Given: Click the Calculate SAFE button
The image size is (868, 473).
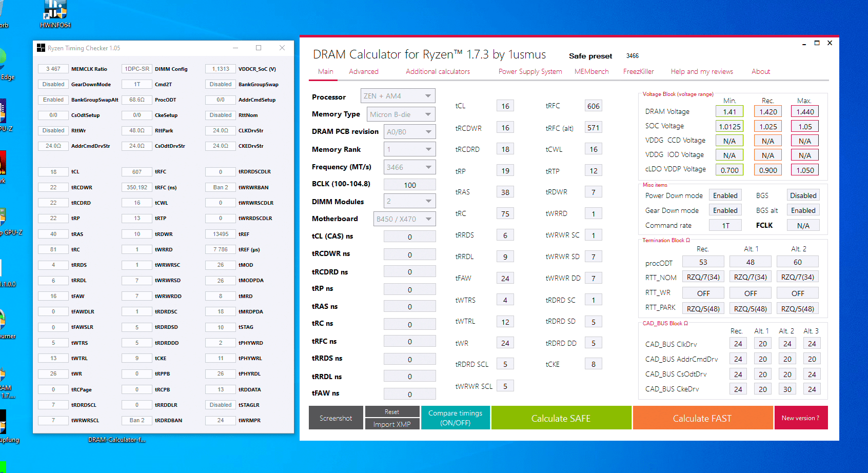Looking at the screenshot, I should [561, 418].
